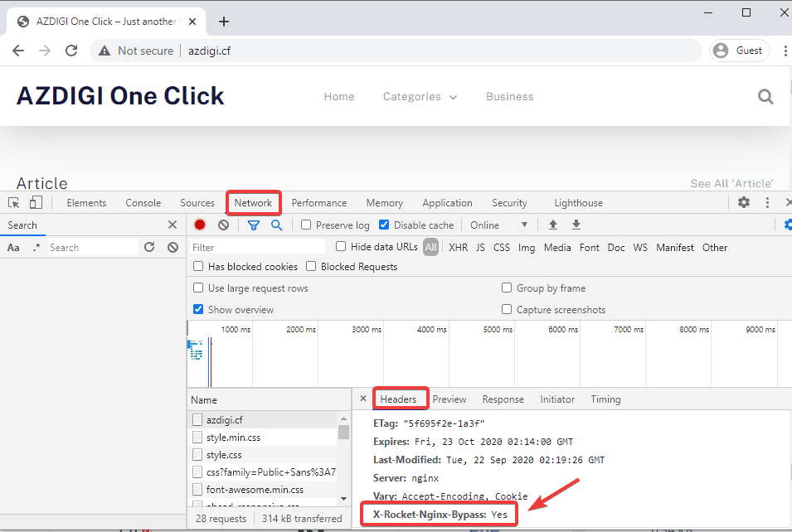Open DevTools settings gear
Image resolution: width=792 pixels, height=532 pixels.
tap(744, 203)
